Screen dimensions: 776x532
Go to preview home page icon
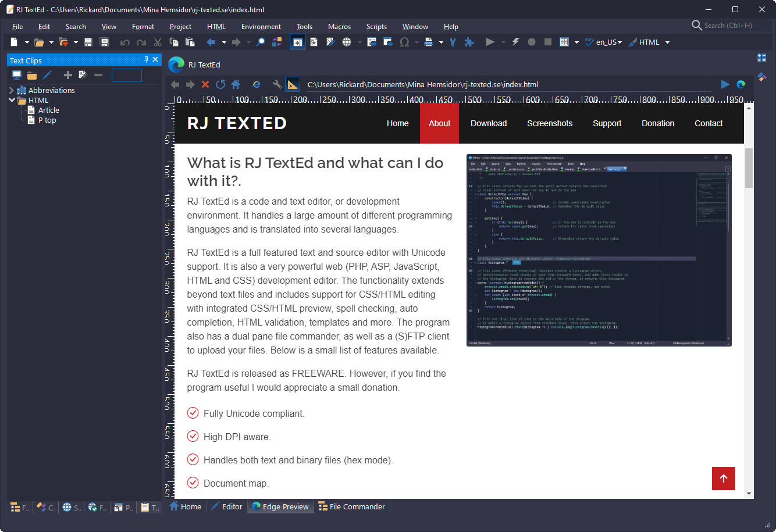click(x=236, y=84)
